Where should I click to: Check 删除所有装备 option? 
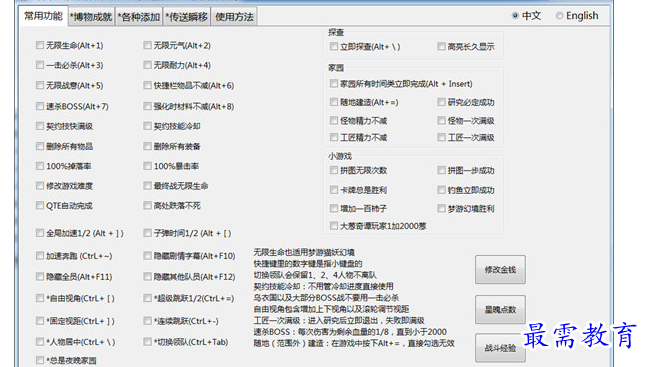coord(147,146)
